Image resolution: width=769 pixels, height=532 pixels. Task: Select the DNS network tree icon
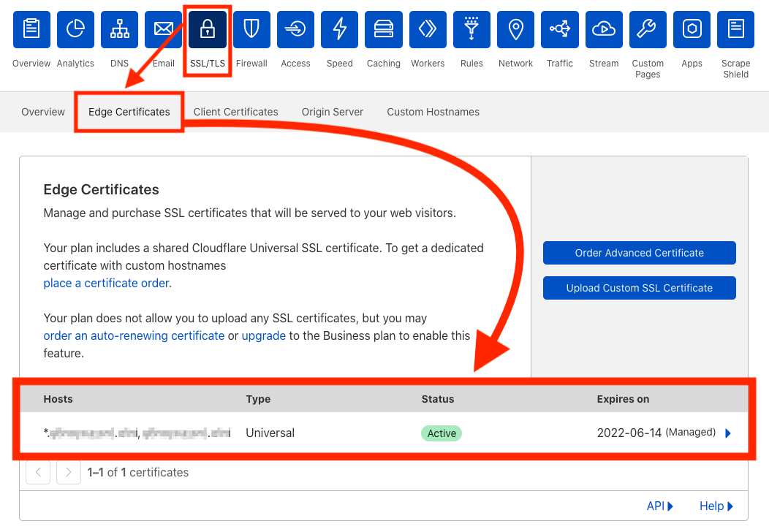(x=120, y=29)
